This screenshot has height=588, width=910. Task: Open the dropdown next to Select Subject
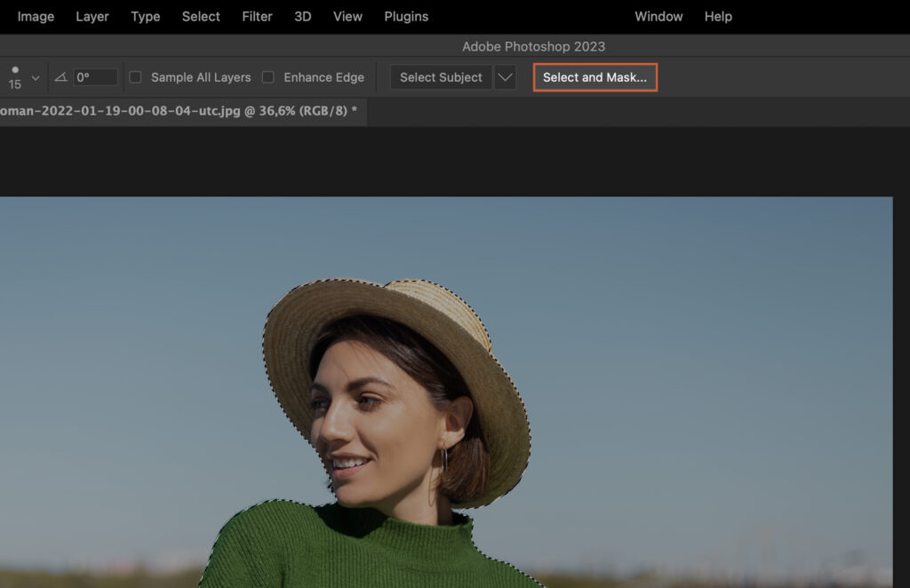pyautogui.click(x=504, y=77)
